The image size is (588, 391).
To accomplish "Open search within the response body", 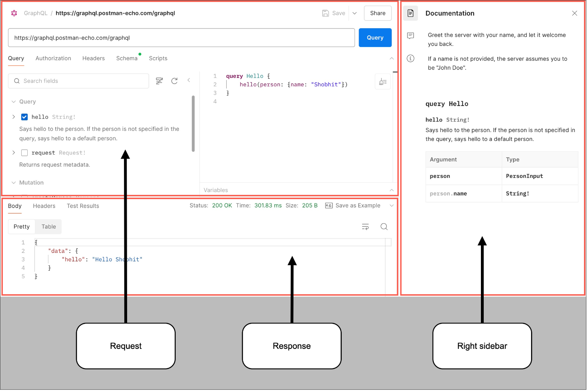I will [x=384, y=226].
